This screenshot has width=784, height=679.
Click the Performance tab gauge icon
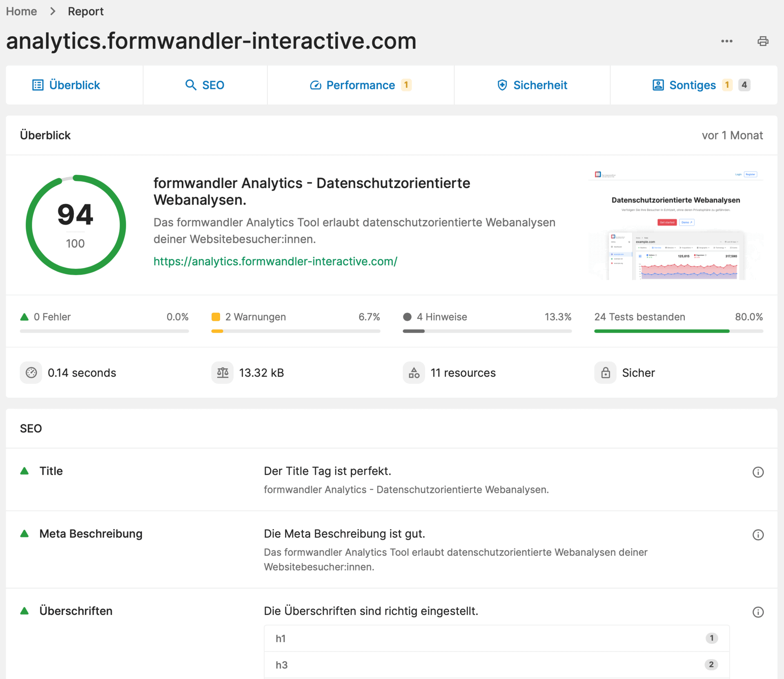316,85
